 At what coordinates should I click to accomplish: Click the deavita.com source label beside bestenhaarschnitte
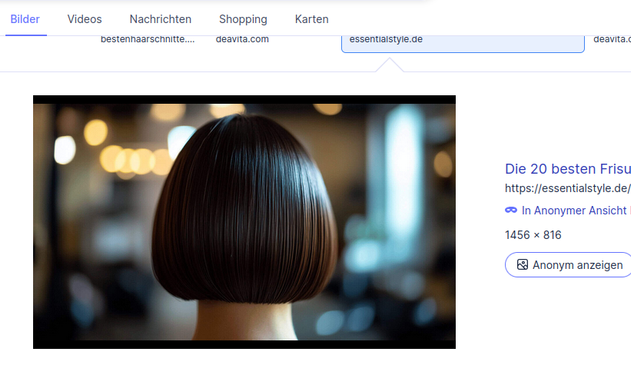[x=242, y=39]
